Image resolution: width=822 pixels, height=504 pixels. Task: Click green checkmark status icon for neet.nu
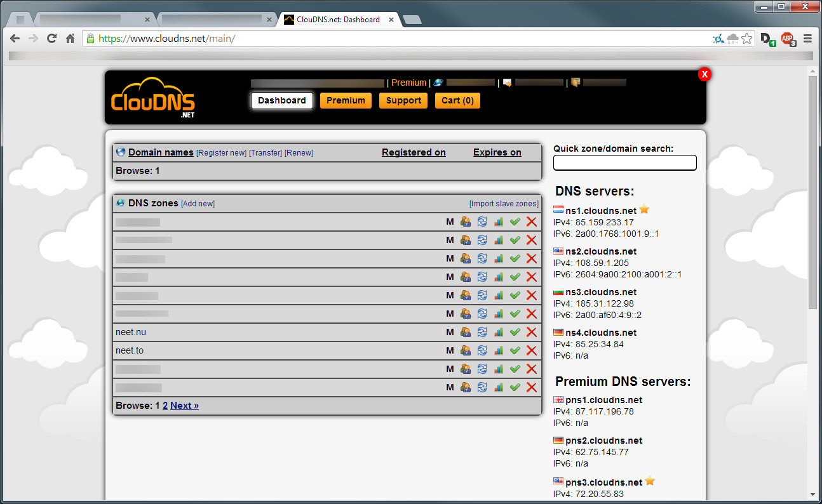pos(515,332)
